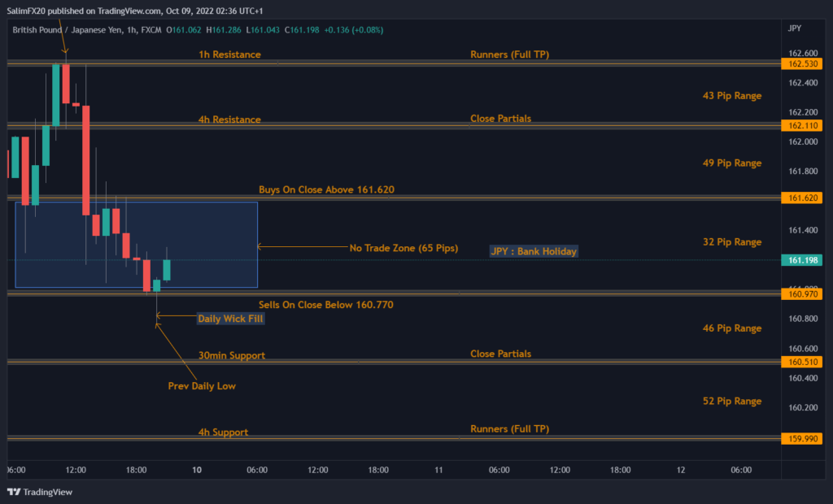Click date marker 11 on time axis
Image resolution: width=833 pixels, height=504 pixels.
[x=438, y=470]
